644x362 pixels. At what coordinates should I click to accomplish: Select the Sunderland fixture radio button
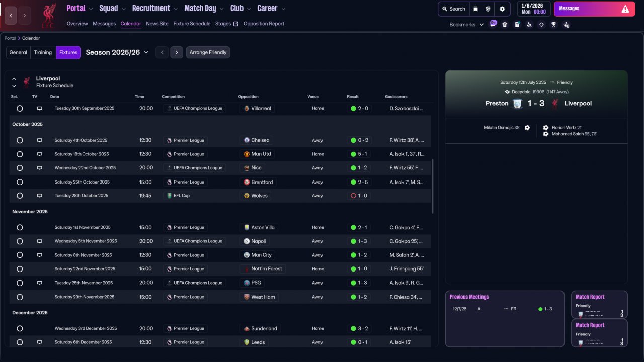20,329
